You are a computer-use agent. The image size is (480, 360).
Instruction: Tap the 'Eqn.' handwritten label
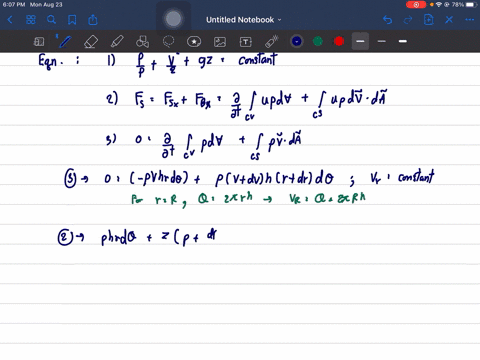coord(51,62)
